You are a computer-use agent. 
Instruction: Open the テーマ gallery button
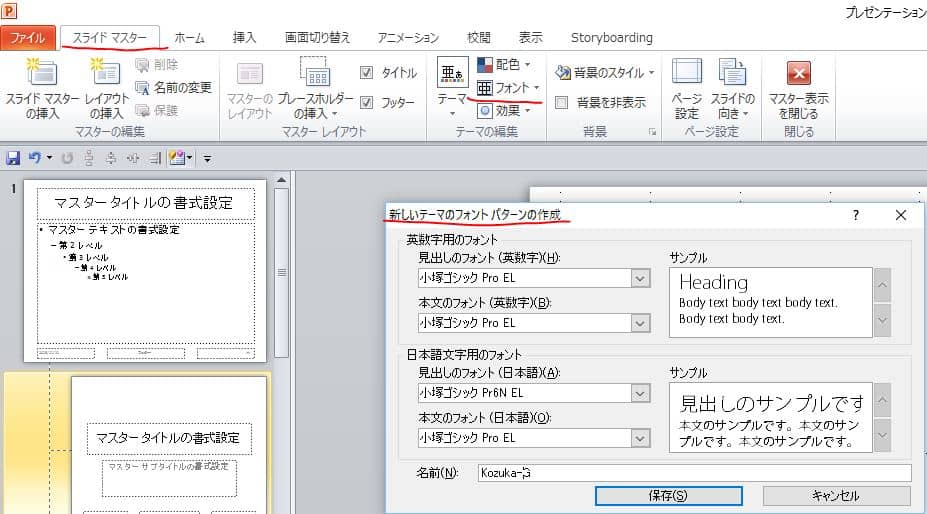[x=452, y=75]
